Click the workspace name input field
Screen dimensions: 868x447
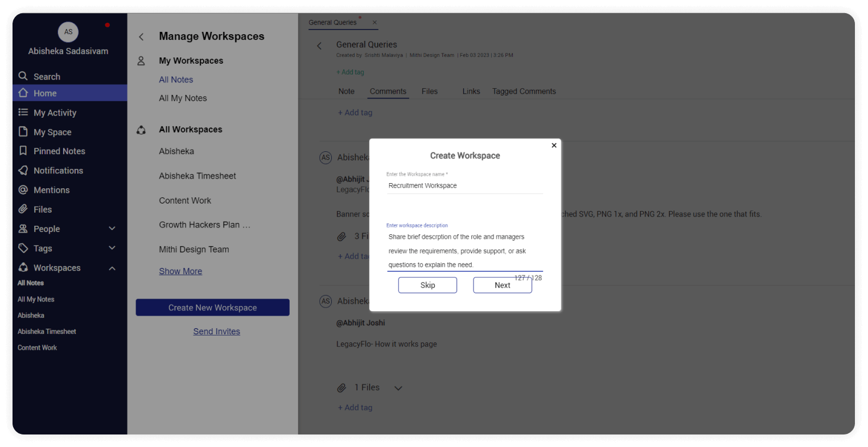tap(464, 186)
